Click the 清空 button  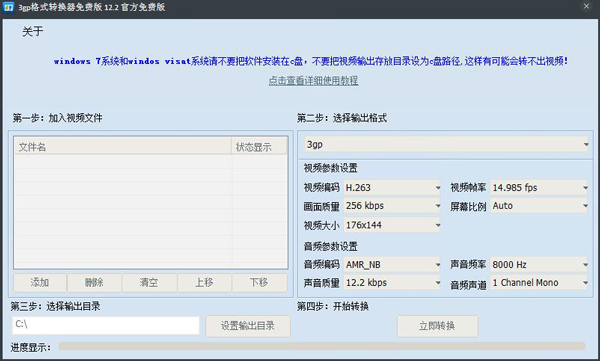point(149,283)
